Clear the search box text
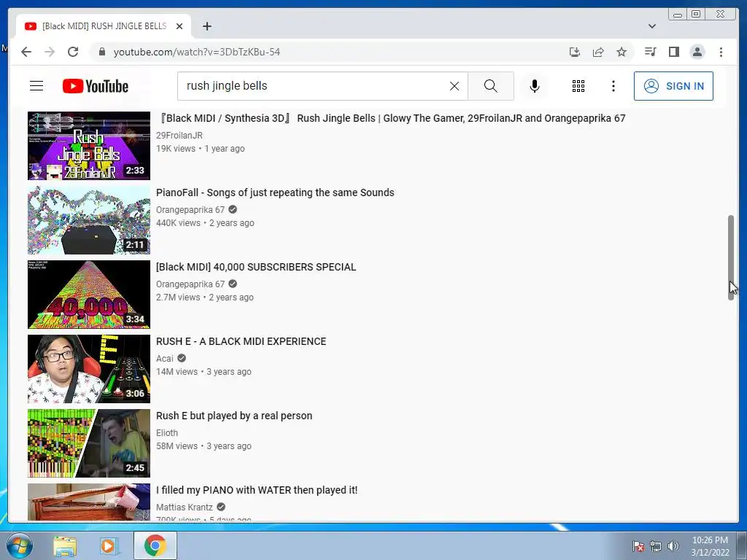The image size is (747, 560). tap(454, 86)
